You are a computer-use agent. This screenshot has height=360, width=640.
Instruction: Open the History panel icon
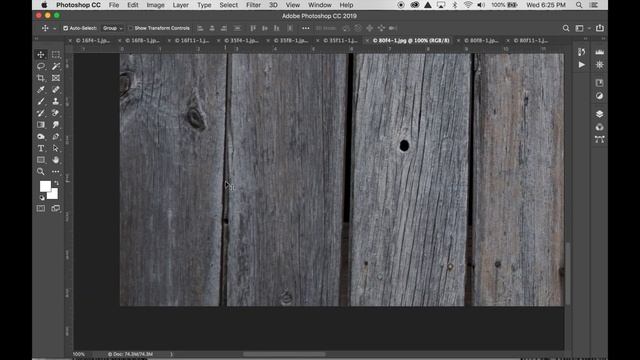[582, 52]
